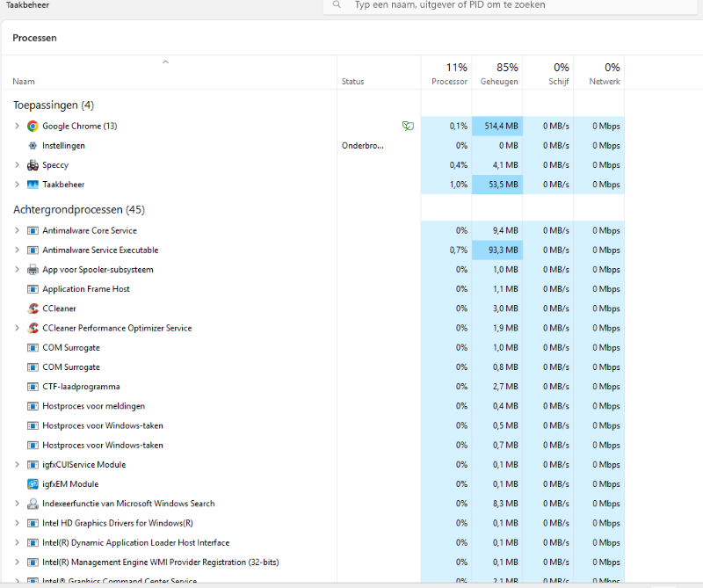Expand CCleaner Performance Optimizer Service

(x=17, y=328)
